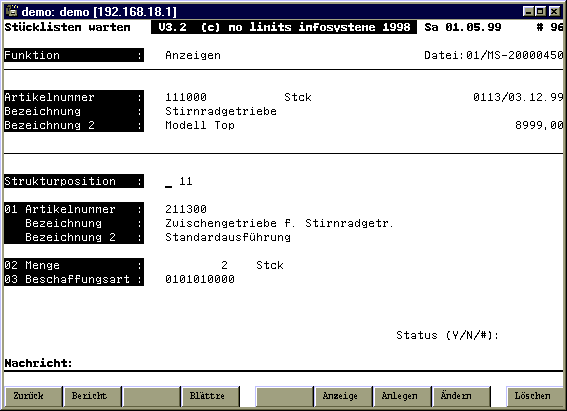
Task: Click the date Sa 01.05.99
Action: (x=463, y=27)
